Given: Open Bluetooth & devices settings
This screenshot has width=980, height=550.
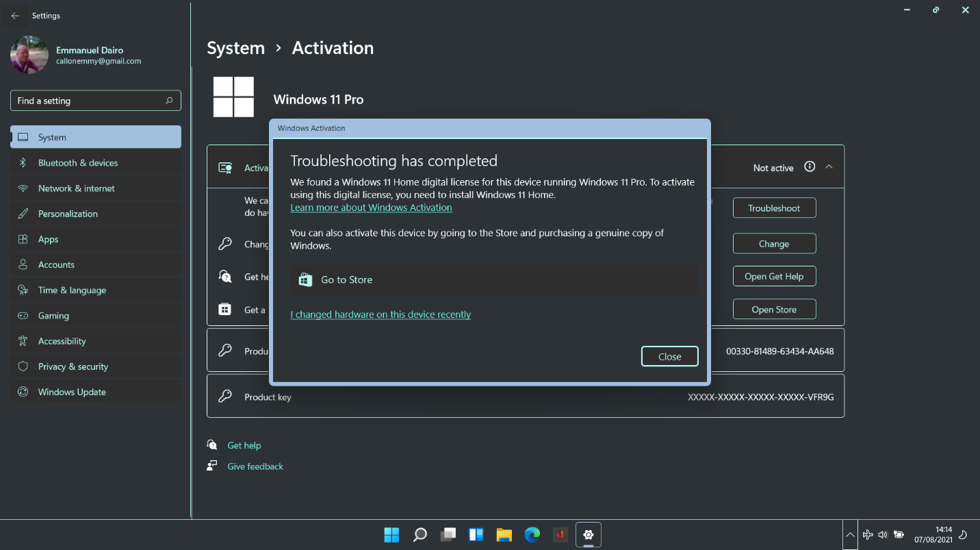Looking at the screenshot, I should (x=78, y=163).
